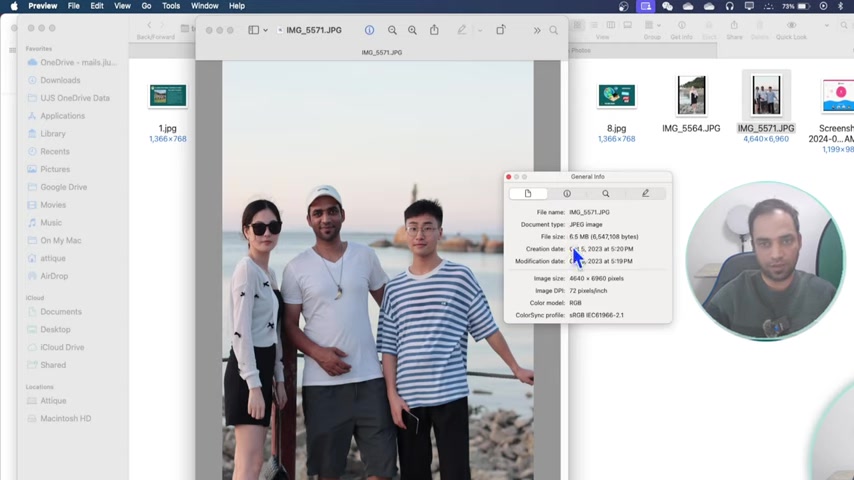
Task: Open General Info file tab
Action: [x=528, y=193]
